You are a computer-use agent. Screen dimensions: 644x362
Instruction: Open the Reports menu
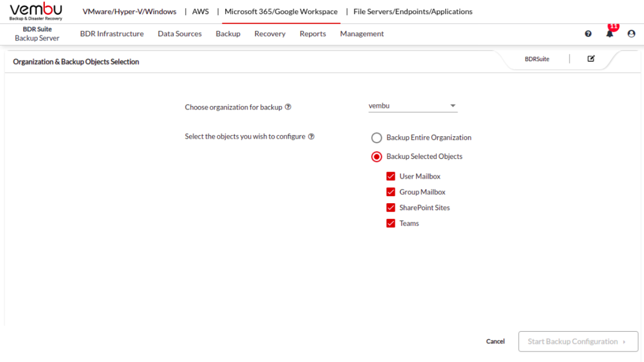pos(312,34)
